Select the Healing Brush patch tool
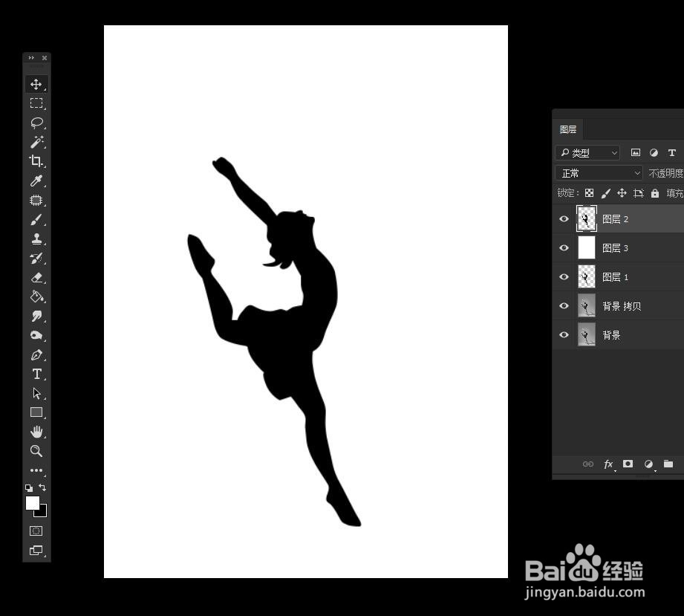Image resolution: width=684 pixels, height=616 pixels. tap(36, 201)
